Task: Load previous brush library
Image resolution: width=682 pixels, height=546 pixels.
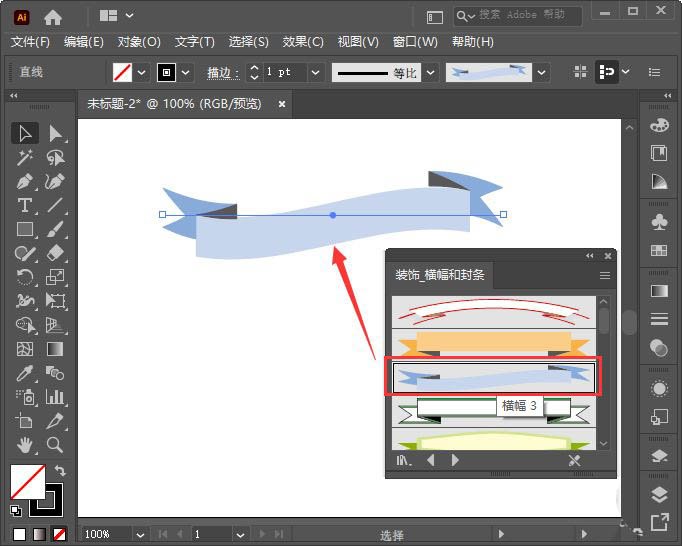Action: pos(431,460)
